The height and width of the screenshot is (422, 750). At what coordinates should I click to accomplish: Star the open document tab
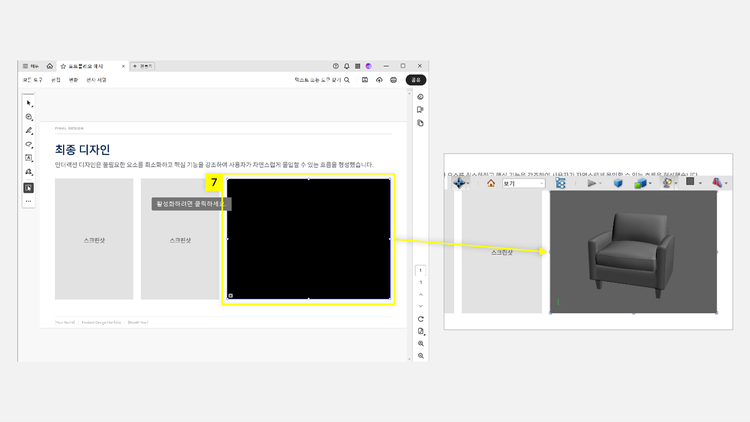[x=63, y=66]
